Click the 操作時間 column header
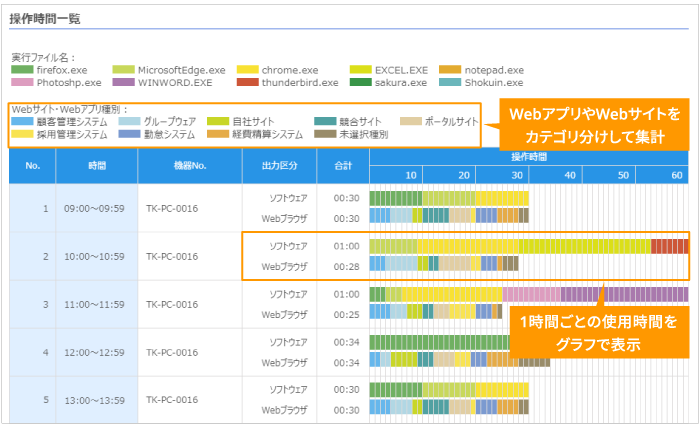This screenshot has height=428, width=700. (529, 157)
